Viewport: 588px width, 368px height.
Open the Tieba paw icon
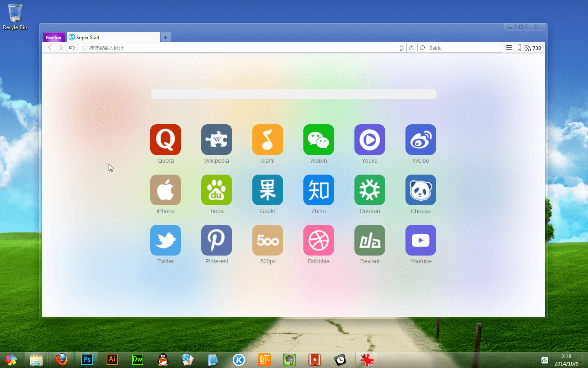tap(216, 190)
